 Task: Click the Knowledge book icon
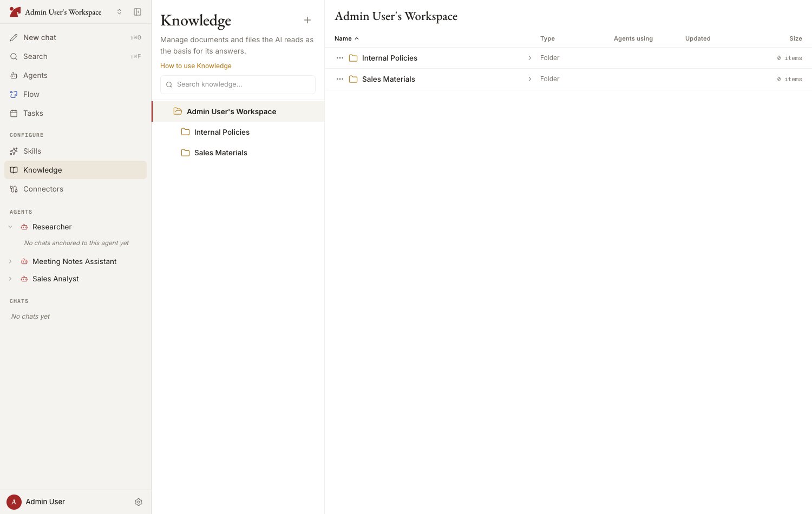point(14,170)
